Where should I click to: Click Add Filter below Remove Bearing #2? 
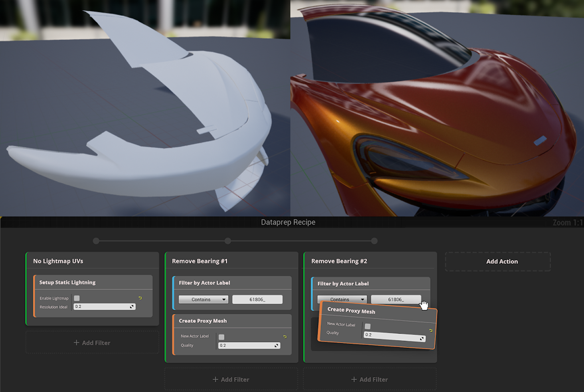(x=370, y=379)
